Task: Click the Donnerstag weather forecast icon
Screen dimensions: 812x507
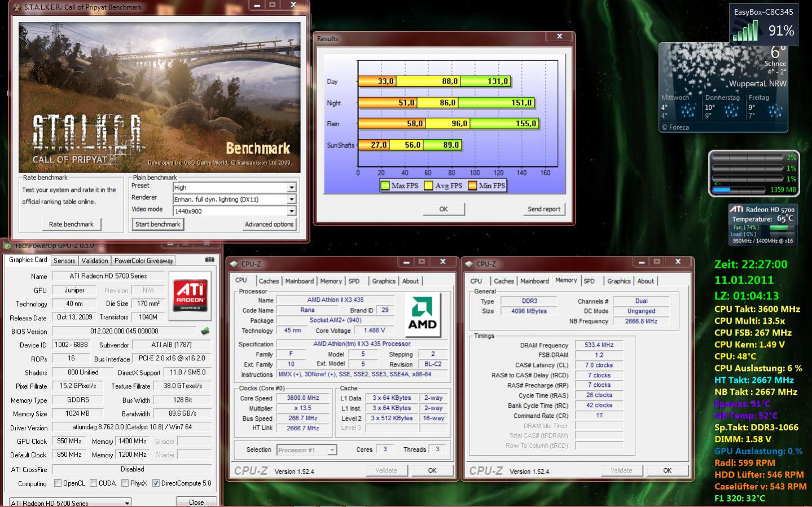Action: tap(731, 110)
